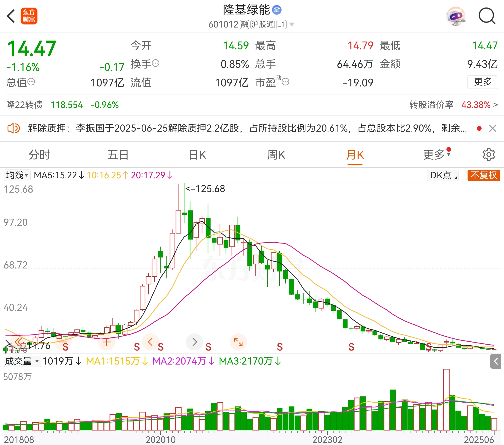The image size is (504, 445).
Task: Tap the MA1:1515万 volume value
Action: tap(117, 361)
